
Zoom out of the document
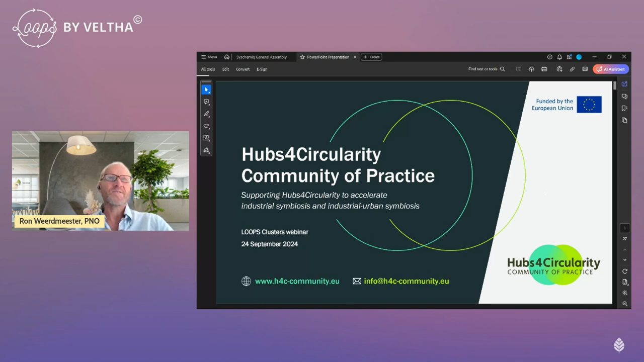coord(625,304)
